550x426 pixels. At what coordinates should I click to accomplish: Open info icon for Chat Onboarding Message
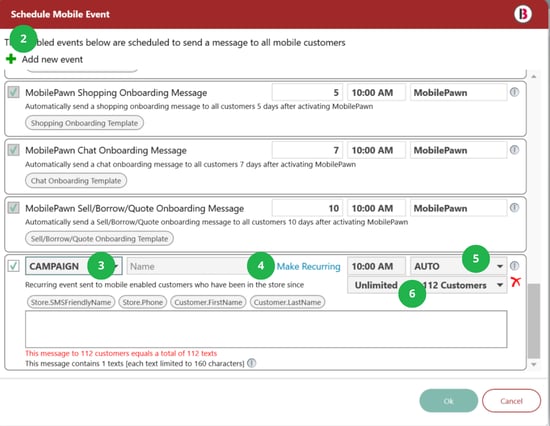(514, 150)
